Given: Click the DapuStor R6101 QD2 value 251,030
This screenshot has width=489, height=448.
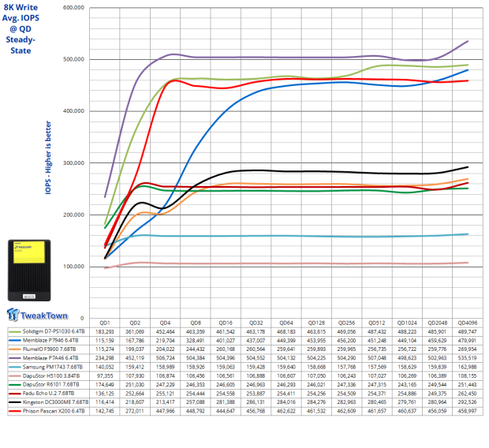Looking at the screenshot, I should (x=135, y=385).
